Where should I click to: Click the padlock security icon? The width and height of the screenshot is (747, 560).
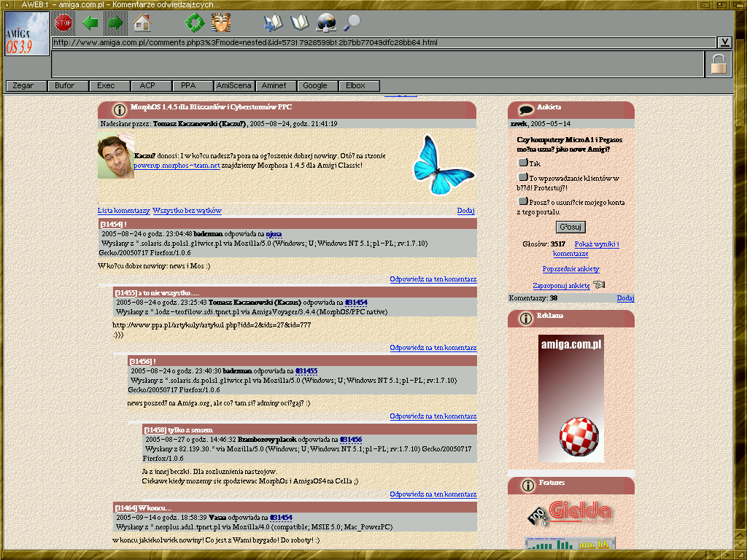[x=719, y=64]
